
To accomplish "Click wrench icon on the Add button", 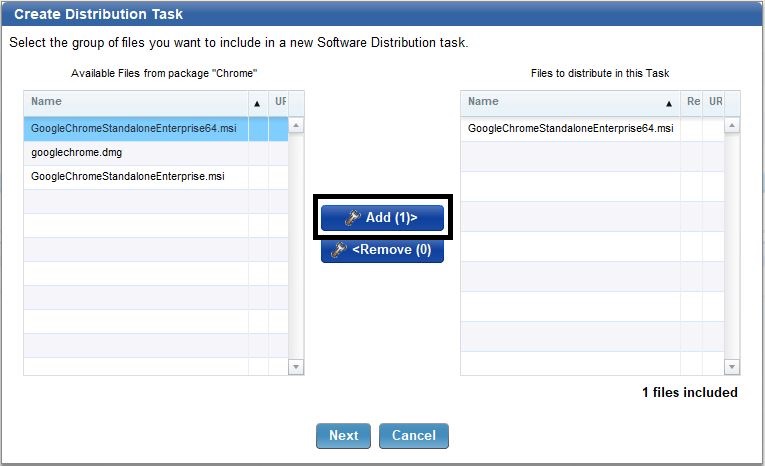I will pos(352,218).
